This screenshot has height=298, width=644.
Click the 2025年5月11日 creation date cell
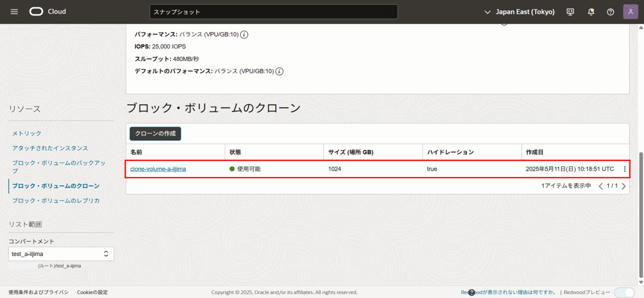[570, 169]
